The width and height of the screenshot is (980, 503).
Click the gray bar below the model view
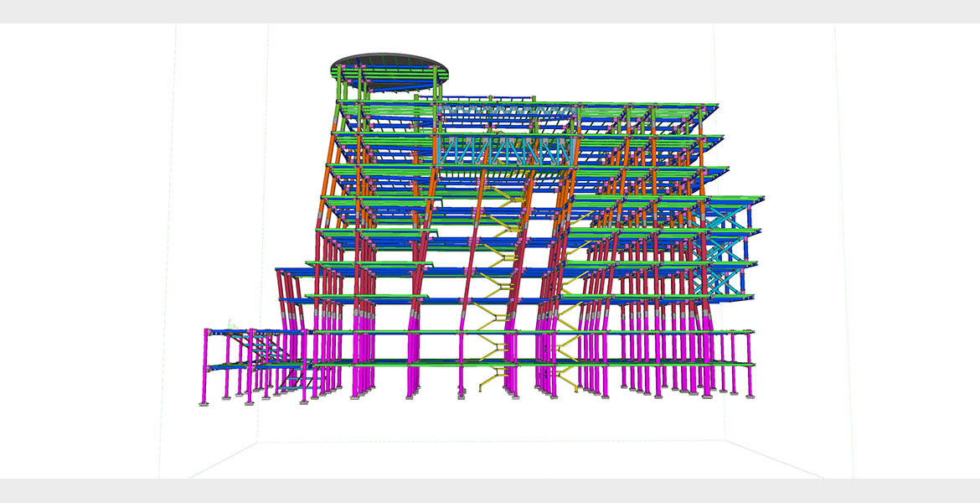coord(490,491)
